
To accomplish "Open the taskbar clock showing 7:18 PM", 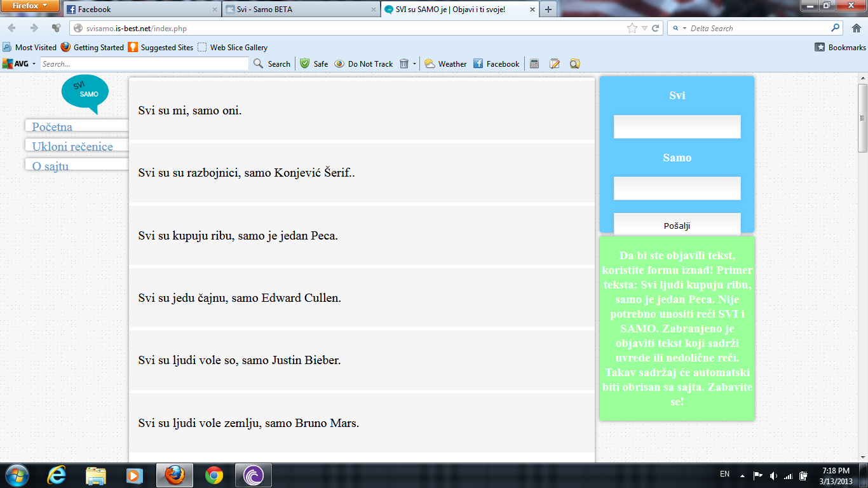I will point(836,475).
